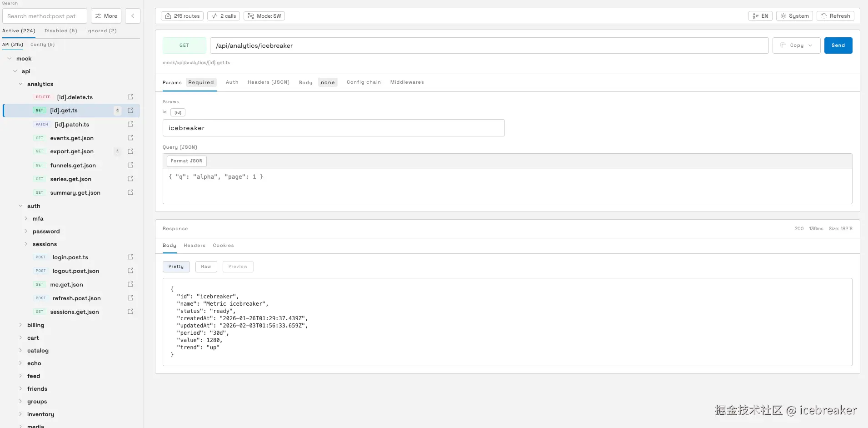This screenshot has width=868, height=428.
Task: Open the 2 calls indicator
Action: pyautogui.click(x=224, y=16)
